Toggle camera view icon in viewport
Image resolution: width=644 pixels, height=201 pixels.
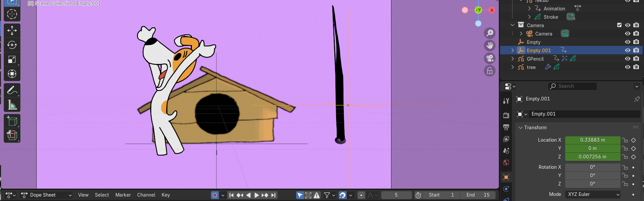(490, 58)
